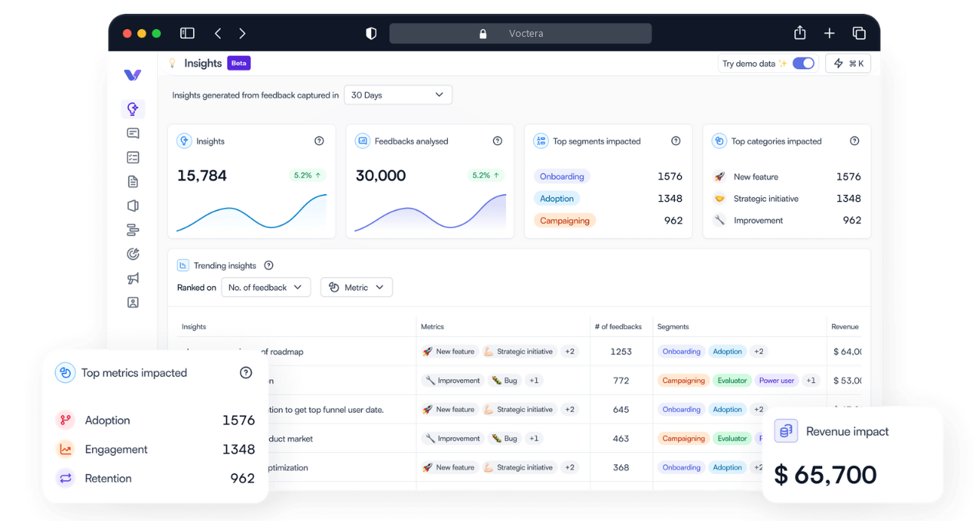Click the help icon on Top segments impacted
The height and width of the screenshot is (521, 980).
pos(676,141)
